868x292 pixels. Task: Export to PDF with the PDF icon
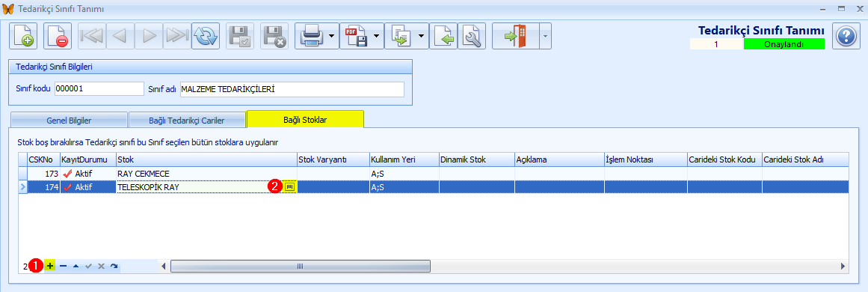(355, 37)
